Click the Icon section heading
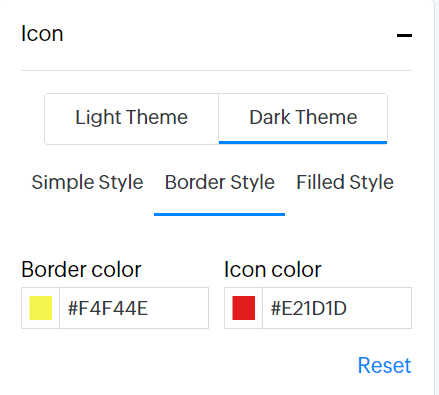Viewport: 439px width, 395px height. tap(42, 34)
